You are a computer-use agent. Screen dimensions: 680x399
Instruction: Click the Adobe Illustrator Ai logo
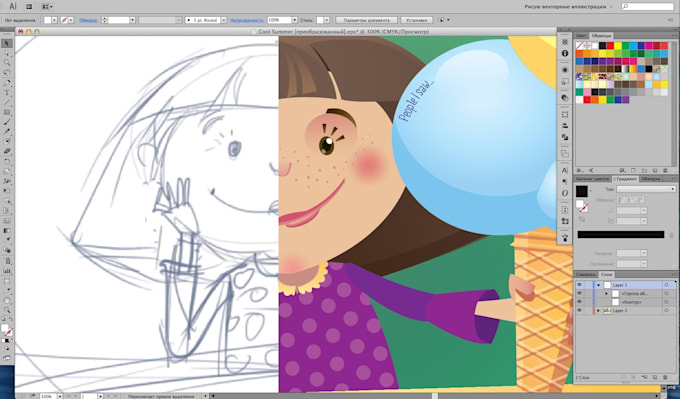[13, 7]
